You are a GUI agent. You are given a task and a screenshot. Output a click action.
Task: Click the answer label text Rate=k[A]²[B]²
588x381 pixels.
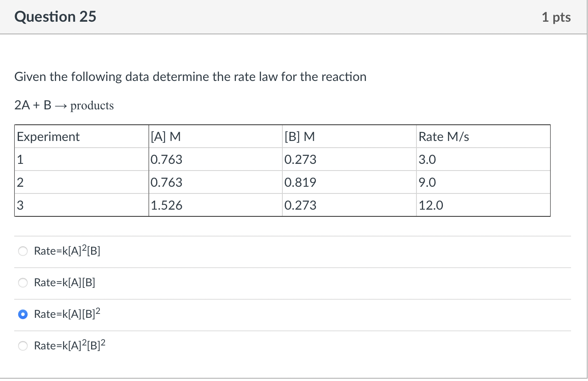[70, 345]
